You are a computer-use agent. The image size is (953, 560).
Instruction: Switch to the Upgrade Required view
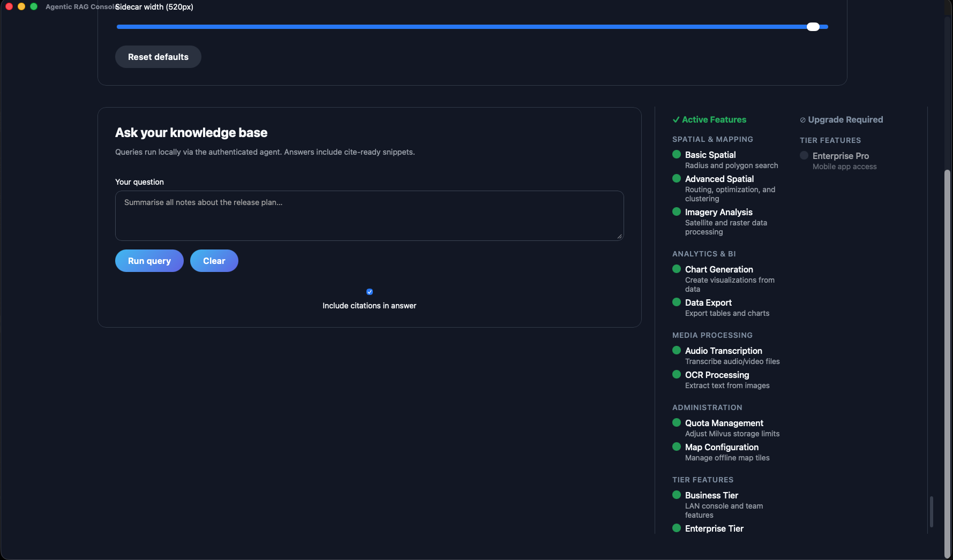click(x=845, y=119)
